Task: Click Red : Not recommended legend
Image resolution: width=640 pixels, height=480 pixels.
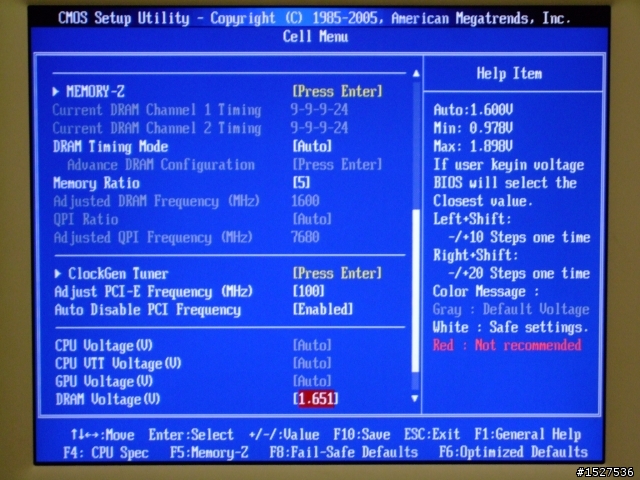Action: click(x=507, y=345)
